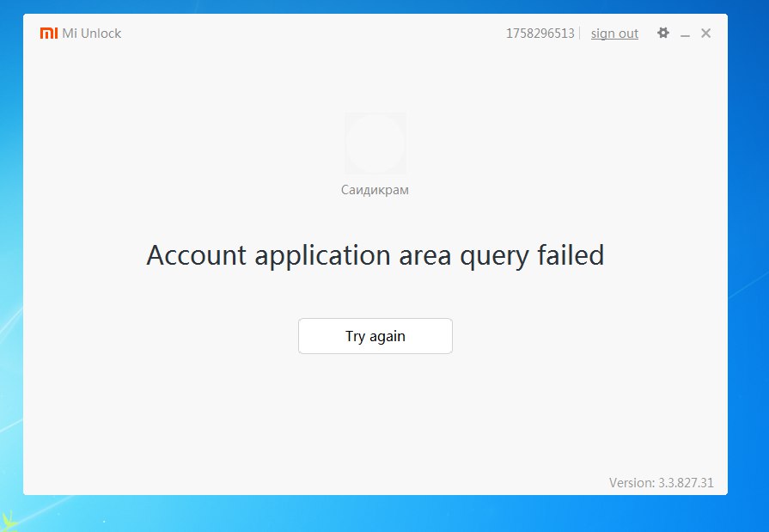Close the Mi Unlock window
Screen dimensions: 769x532
pyautogui.click(x=705, y=33)
